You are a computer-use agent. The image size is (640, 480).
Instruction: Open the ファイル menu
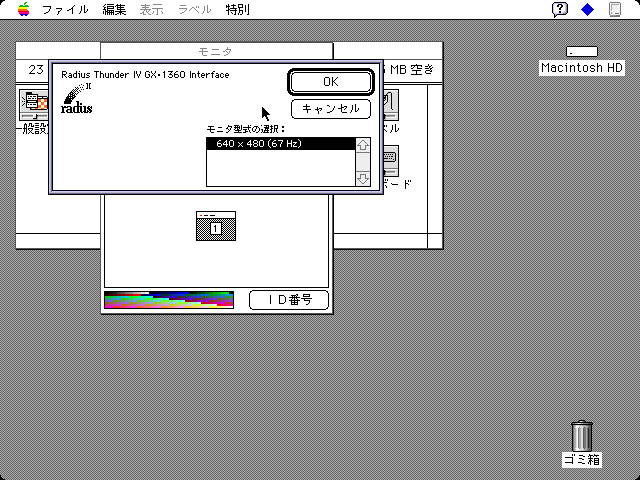tap(65, 9)
